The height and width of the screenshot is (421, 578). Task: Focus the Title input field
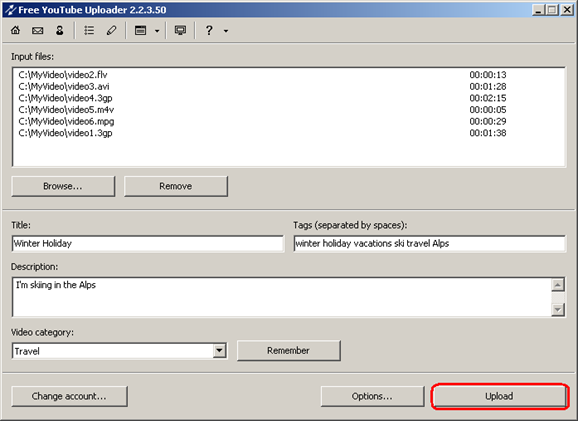[x=148, y=244]
